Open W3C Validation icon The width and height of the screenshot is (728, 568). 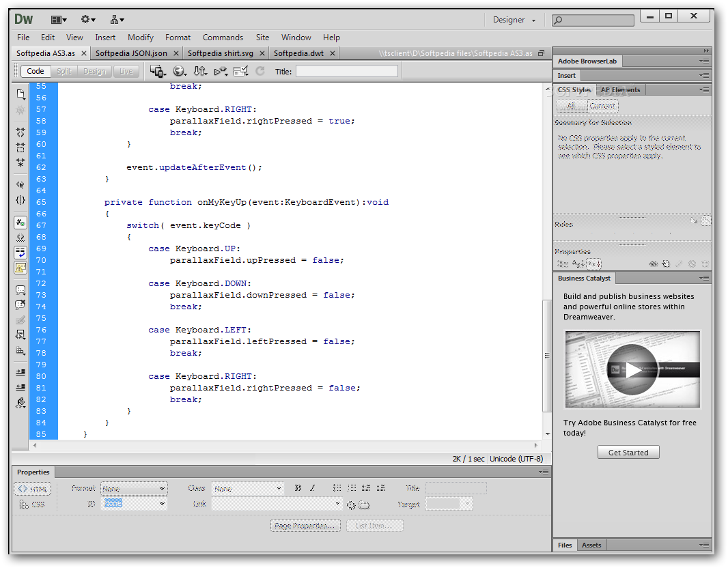click(221, 71)
